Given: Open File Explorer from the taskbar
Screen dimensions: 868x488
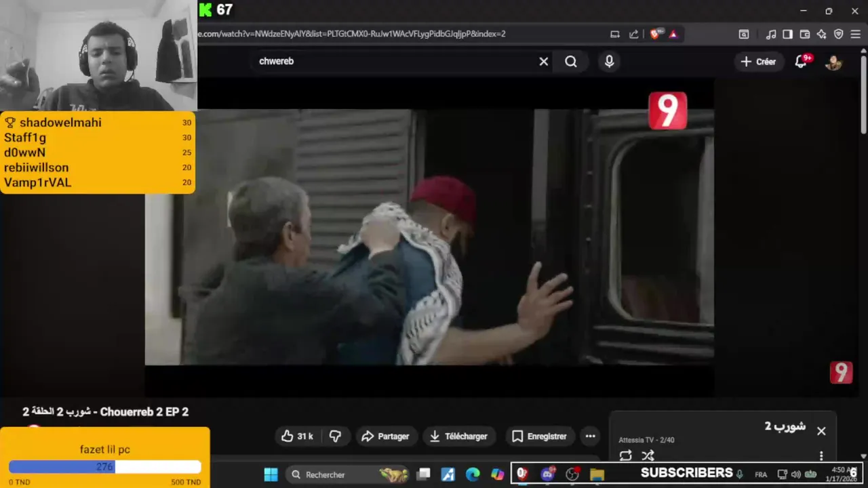Looking at the screenshot, I should [x=597, y=474].
